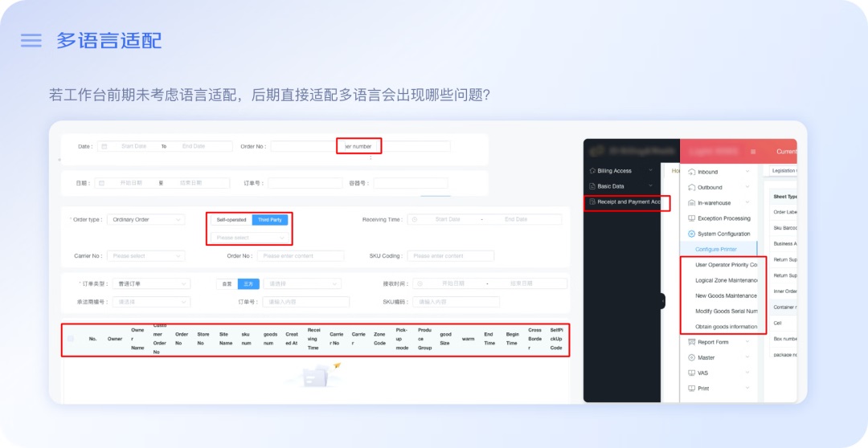The height and width of the screenshot is (448, 868).
Task: Click the Sheet Type column header
Action: [x=785, y=197]
